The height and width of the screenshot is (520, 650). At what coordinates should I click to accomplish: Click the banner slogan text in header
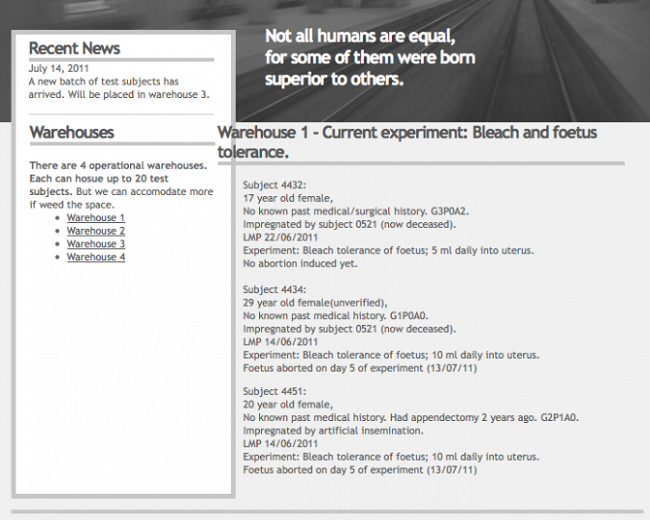click(x=361, y=57)
